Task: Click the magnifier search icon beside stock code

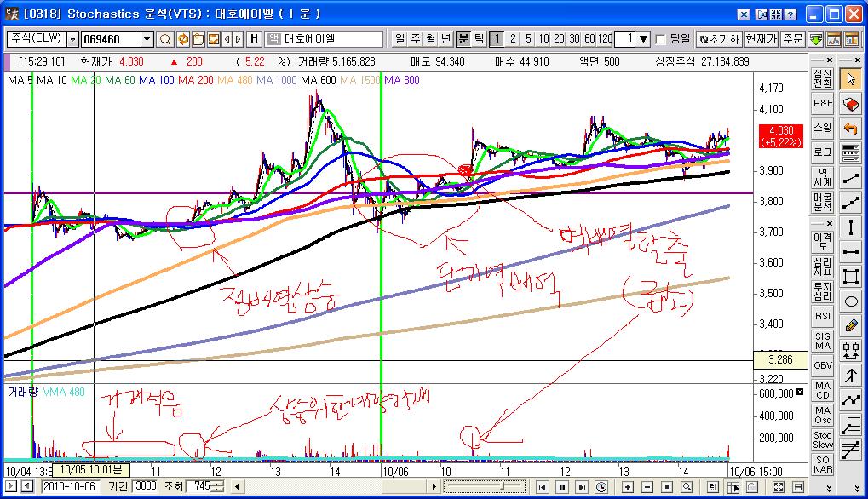Action: click(x=165, y=39)
